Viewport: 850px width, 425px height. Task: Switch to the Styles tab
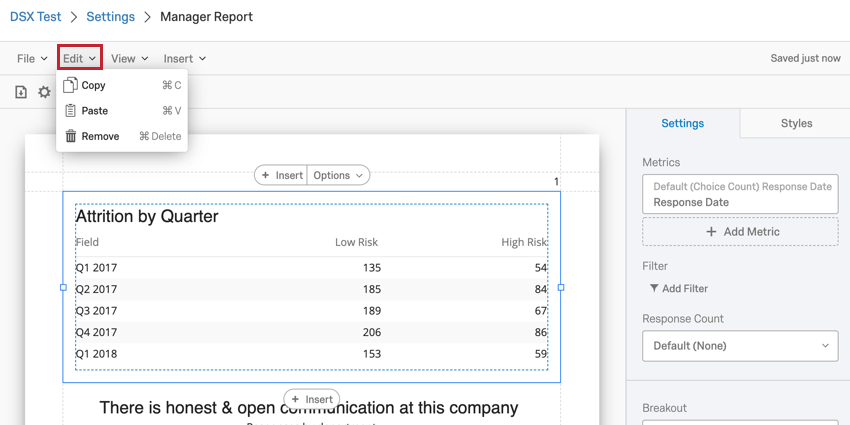[x=796, y=123]
